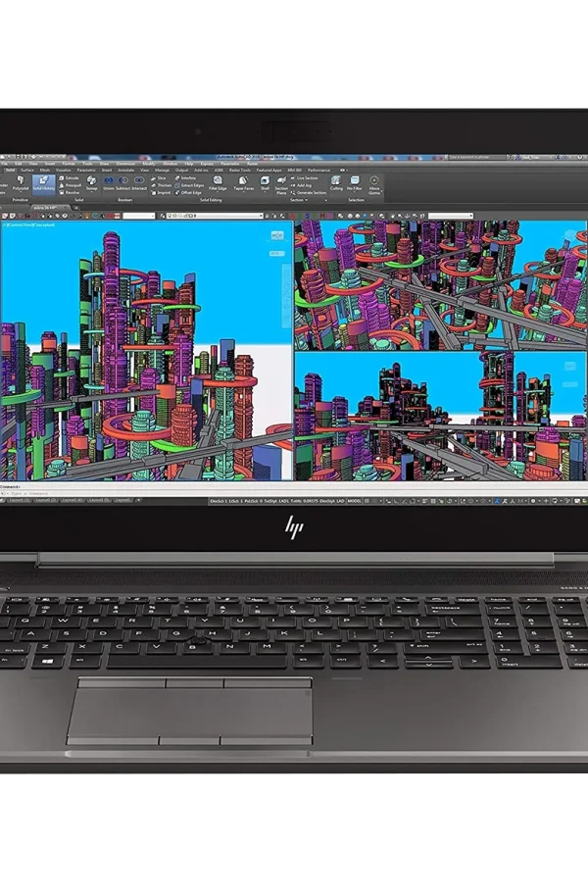This screenshot has width=588, height=895.
Task: Choose Extract Edges in Solid Editing
Action: tap(189, 185)
